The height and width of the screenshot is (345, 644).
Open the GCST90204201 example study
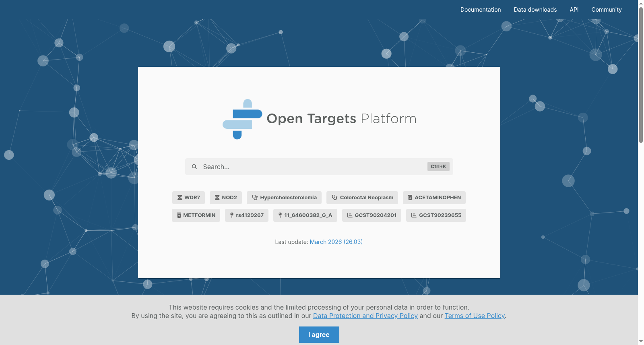(x=372, y=215)
